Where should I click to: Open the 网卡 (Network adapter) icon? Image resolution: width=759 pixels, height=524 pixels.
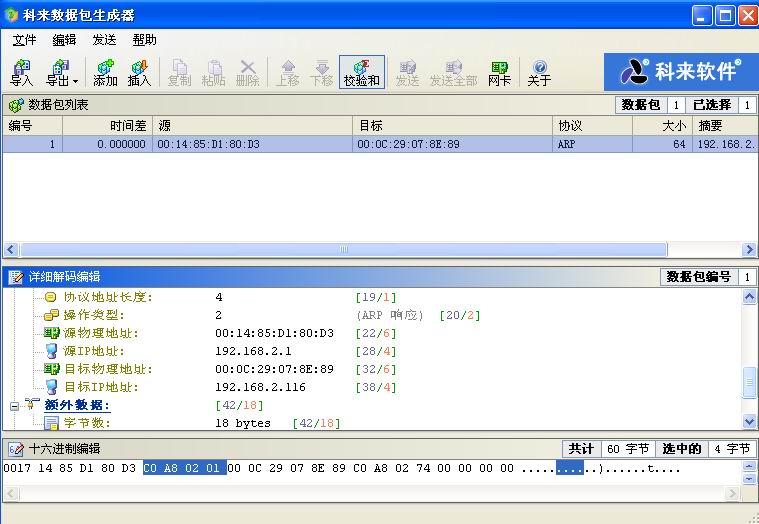(x=500, y=73)
